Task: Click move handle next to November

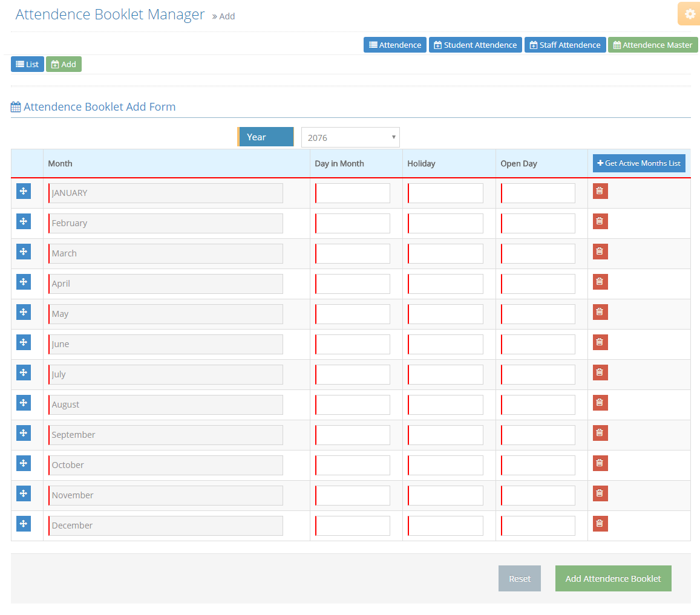Action: [24, 493]
